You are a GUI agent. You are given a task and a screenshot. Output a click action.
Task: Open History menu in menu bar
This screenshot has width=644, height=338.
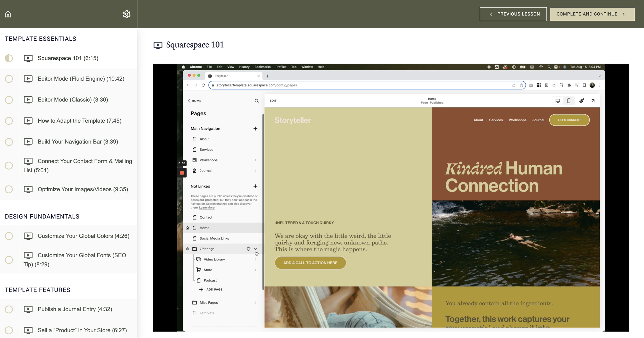click(x=244, y=67)
